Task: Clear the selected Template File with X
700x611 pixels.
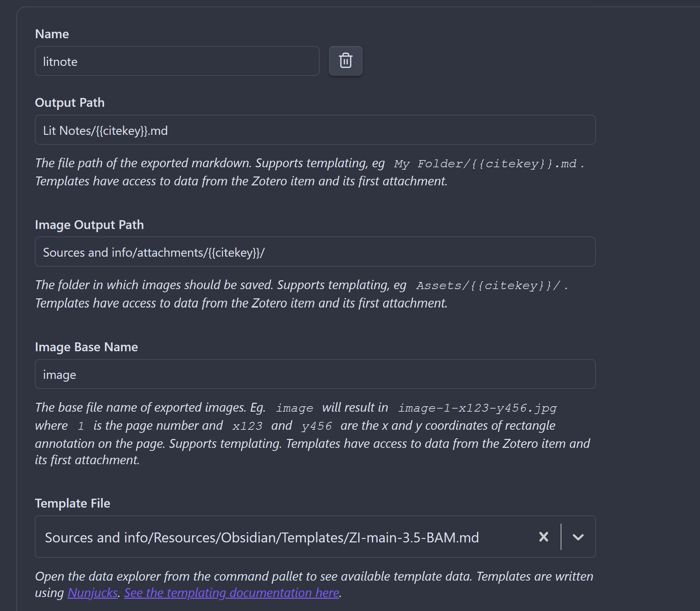Action: [544, 537]
